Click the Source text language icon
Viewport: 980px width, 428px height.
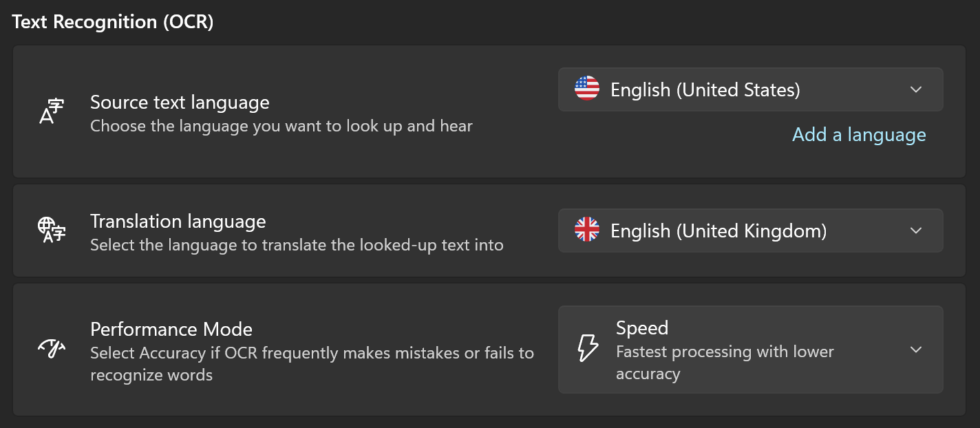[52, 111]
